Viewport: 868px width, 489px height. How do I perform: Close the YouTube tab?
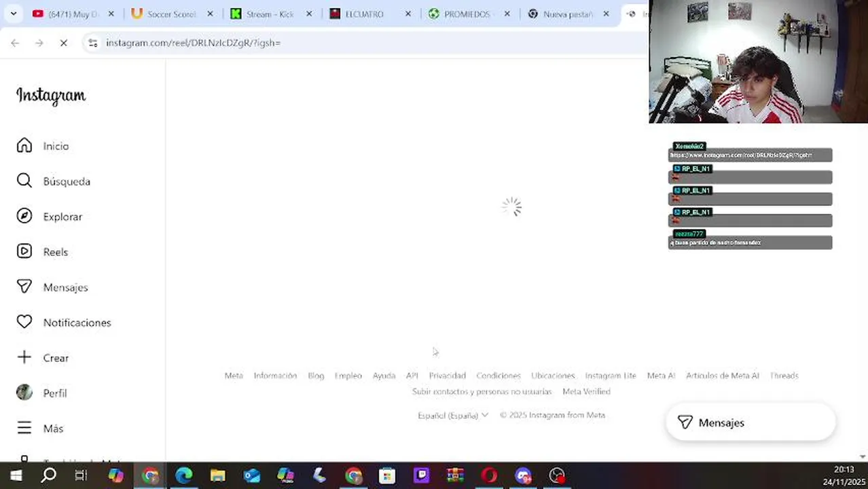click(111, 14)
